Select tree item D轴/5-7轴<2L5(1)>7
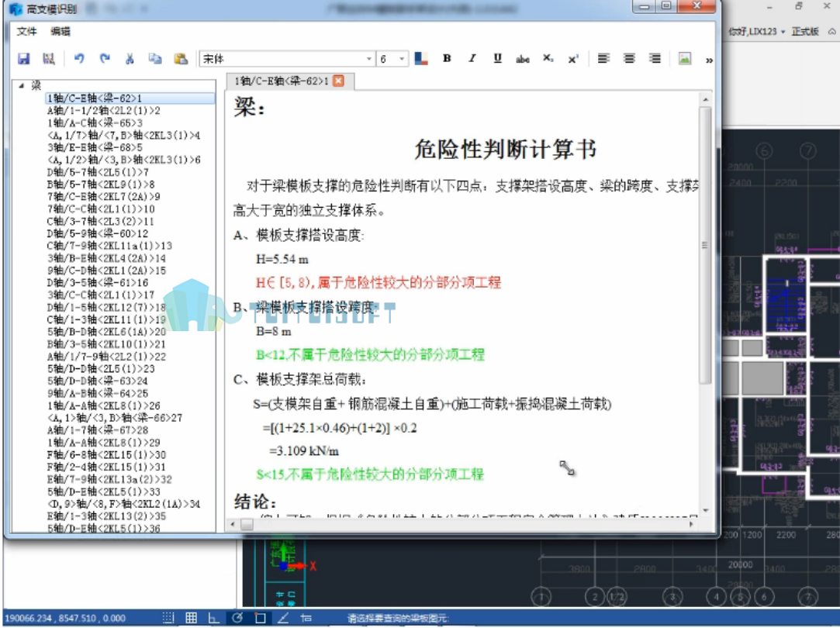Viewport: 840px width, 628px height. coord(98,172)
